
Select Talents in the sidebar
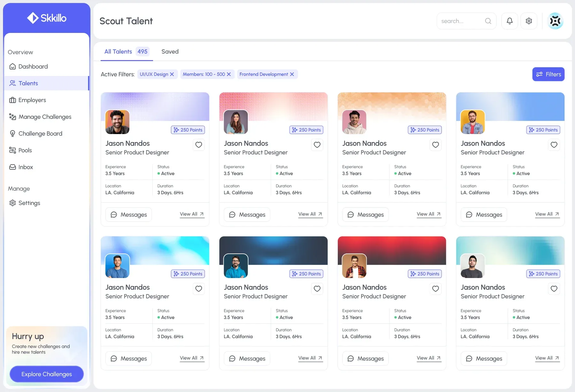pos(47,83)
